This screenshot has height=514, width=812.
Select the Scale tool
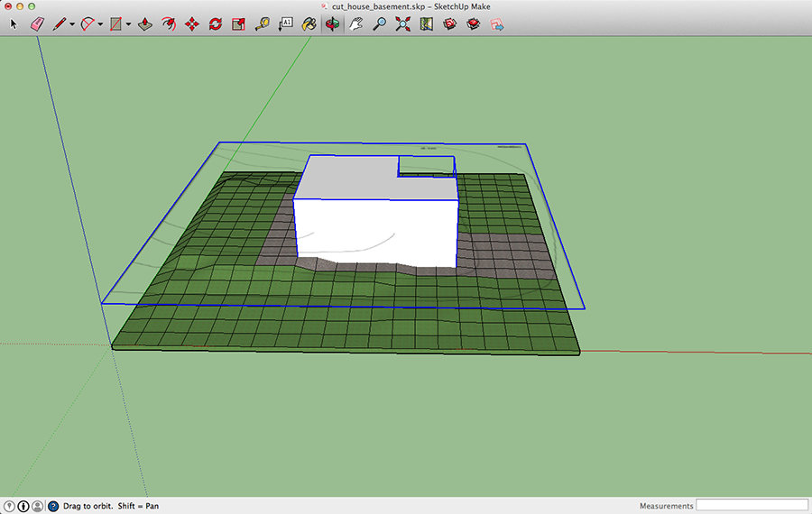tap(239, 23)
